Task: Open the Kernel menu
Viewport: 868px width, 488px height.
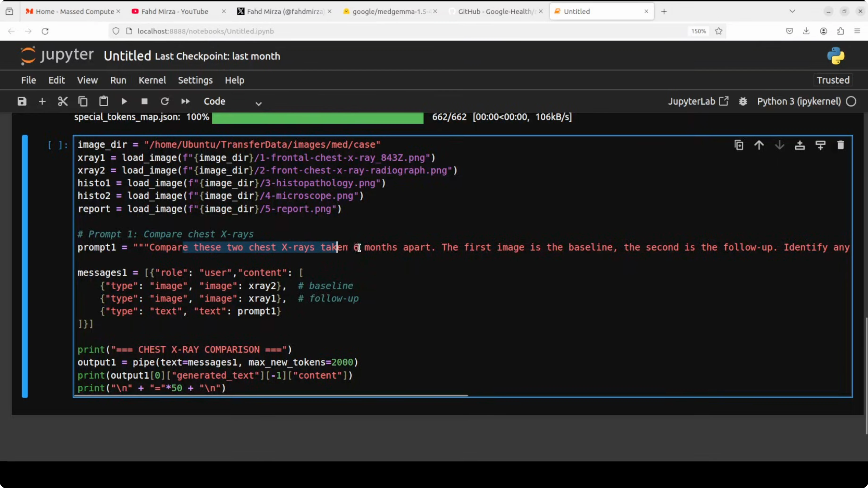Action: tap(152, 80)
